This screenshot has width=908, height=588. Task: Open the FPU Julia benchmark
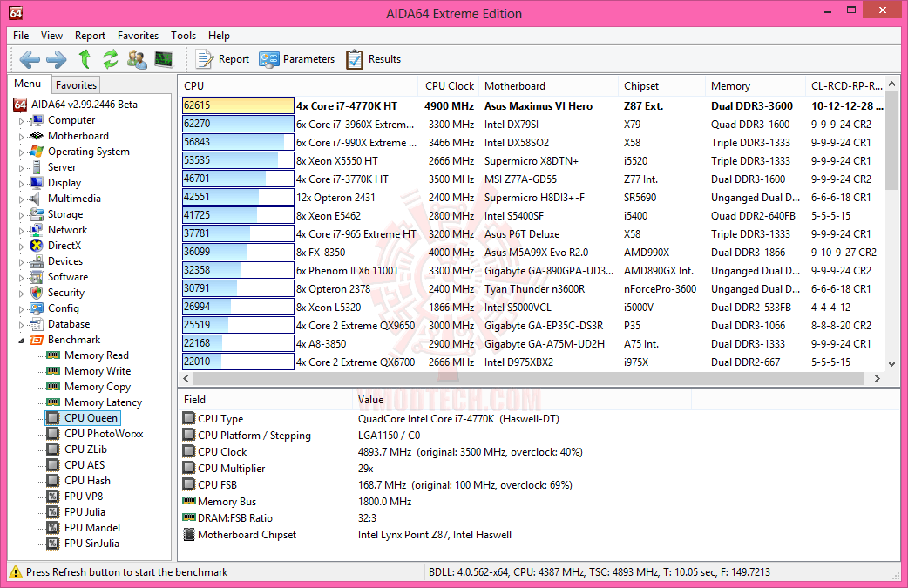tap(85, 511)
